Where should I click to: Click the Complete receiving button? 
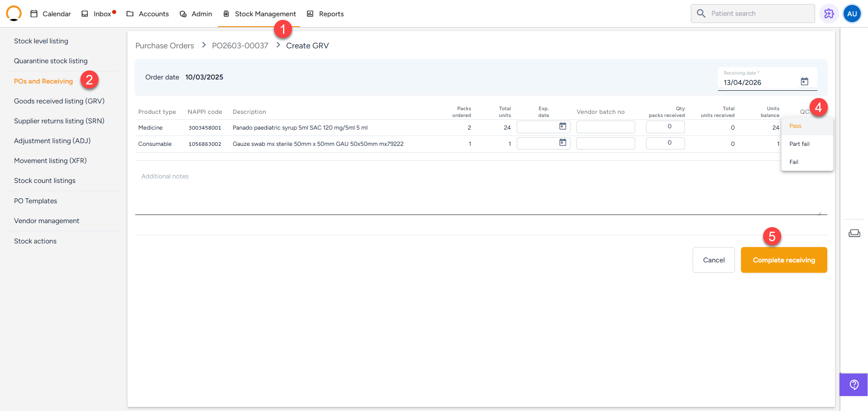[x=783, y=260]
